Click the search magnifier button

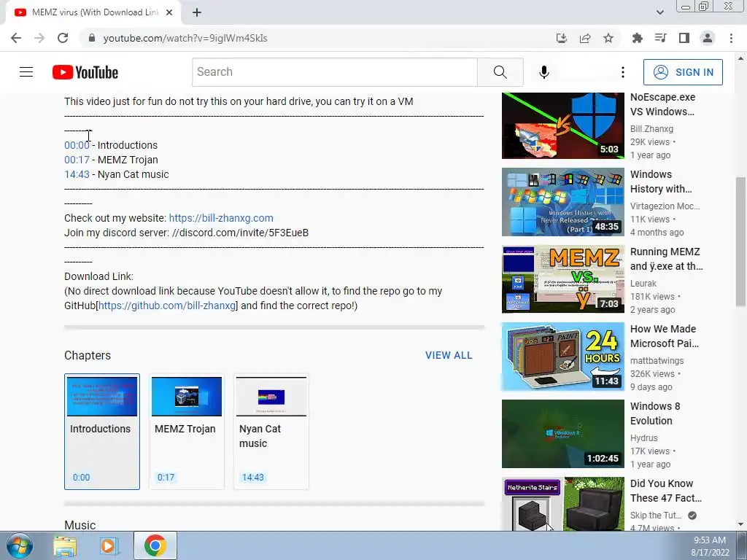500,72
